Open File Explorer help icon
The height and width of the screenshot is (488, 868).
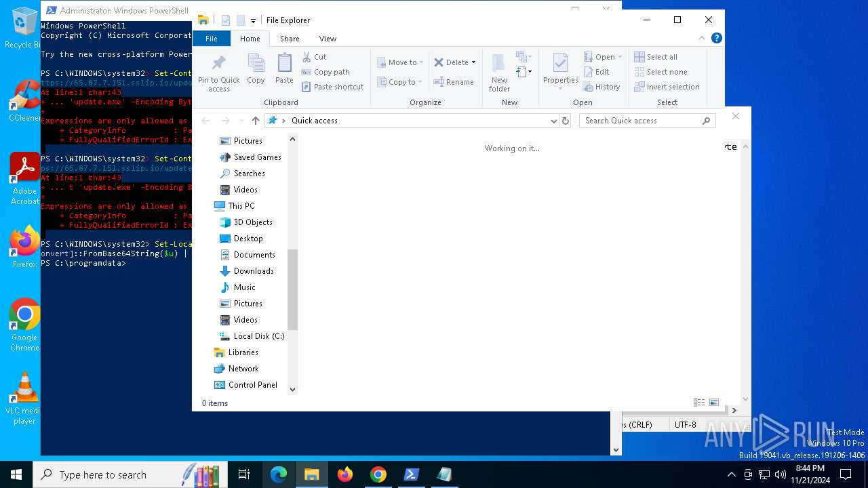(x=716, y=38)
